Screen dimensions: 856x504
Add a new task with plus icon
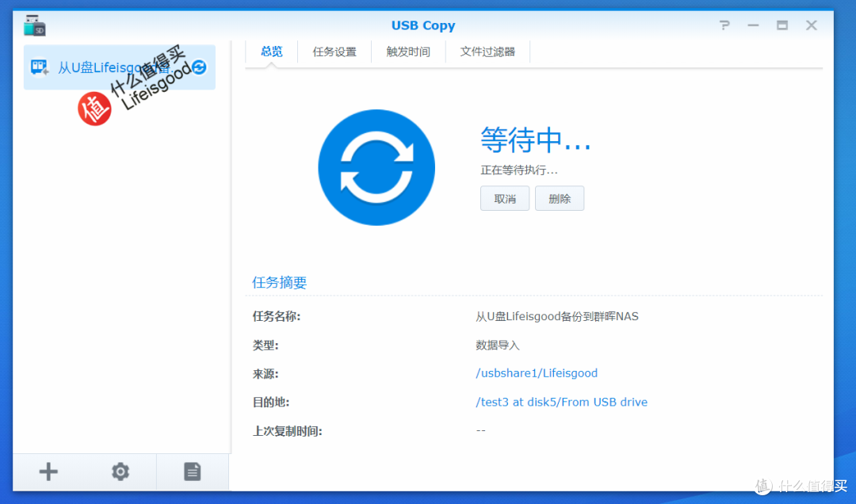(x=48, y=472)
